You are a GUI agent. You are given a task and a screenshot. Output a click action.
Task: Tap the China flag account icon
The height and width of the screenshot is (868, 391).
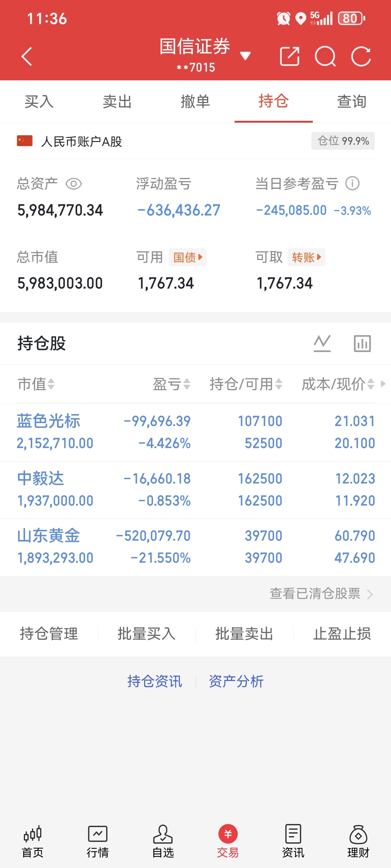[25, 141]
